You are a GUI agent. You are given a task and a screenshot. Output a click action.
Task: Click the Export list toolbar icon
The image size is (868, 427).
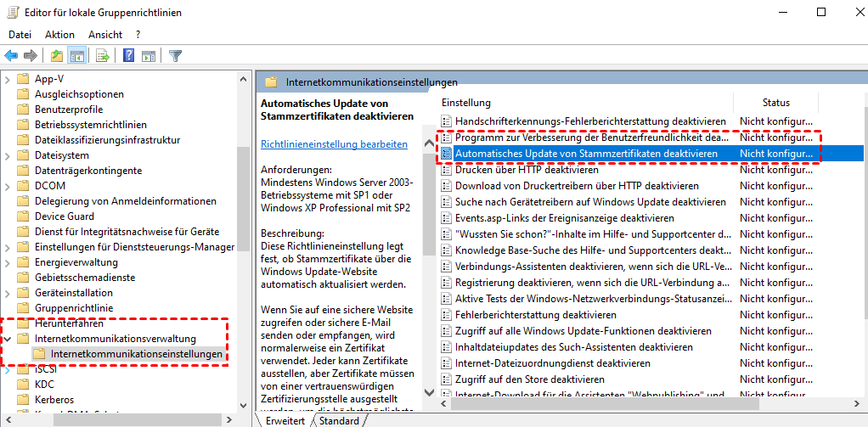103,56
